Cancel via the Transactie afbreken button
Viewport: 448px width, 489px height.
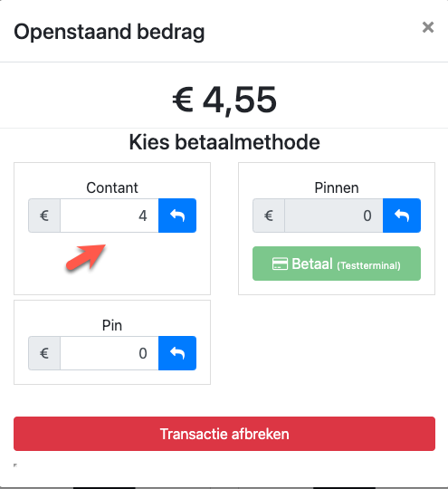point(224,434)
